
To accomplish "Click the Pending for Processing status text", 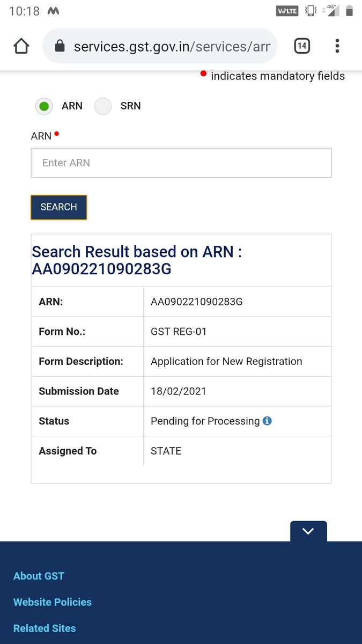I will click(x=205, y=421).
